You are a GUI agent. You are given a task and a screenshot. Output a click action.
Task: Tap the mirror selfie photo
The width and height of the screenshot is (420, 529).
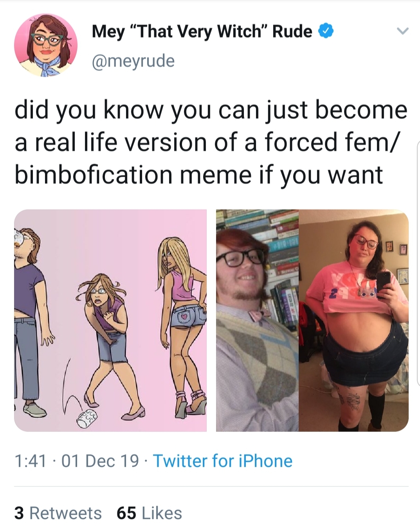353,320
